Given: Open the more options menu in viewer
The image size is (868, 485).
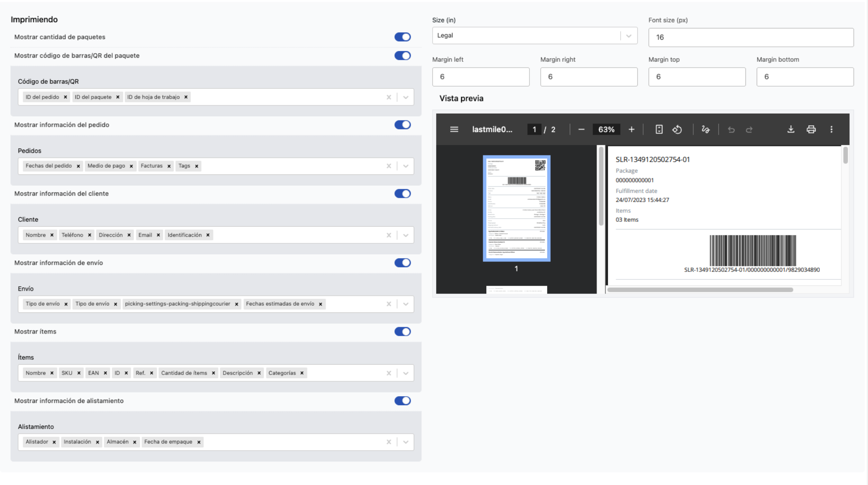Looking at the screenshot, I should (x=831, y=129).
